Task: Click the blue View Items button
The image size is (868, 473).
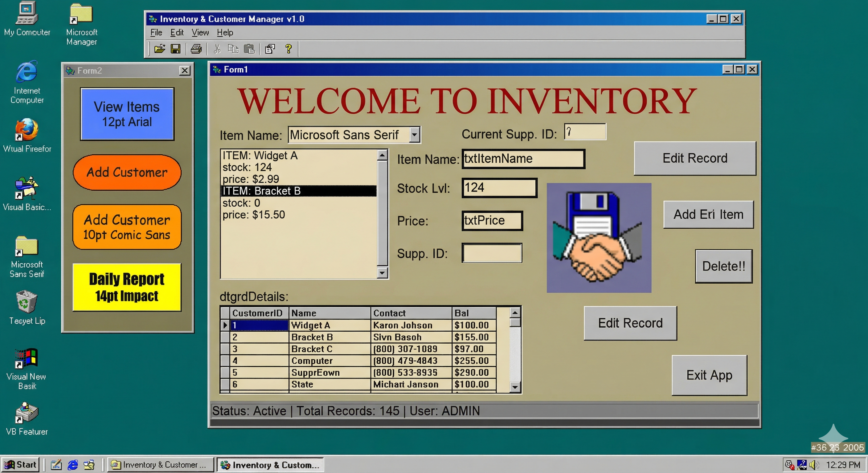Action: pyautogui.click(x=127, y=114)
